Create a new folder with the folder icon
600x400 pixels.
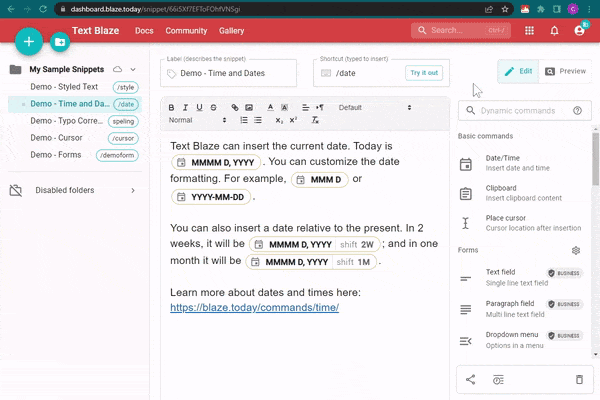click(x=60, y=43)
